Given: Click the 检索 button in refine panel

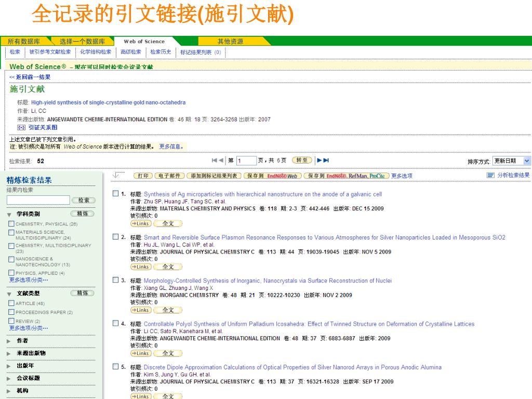Looking at the screenshot, I should tap(84, 200).
